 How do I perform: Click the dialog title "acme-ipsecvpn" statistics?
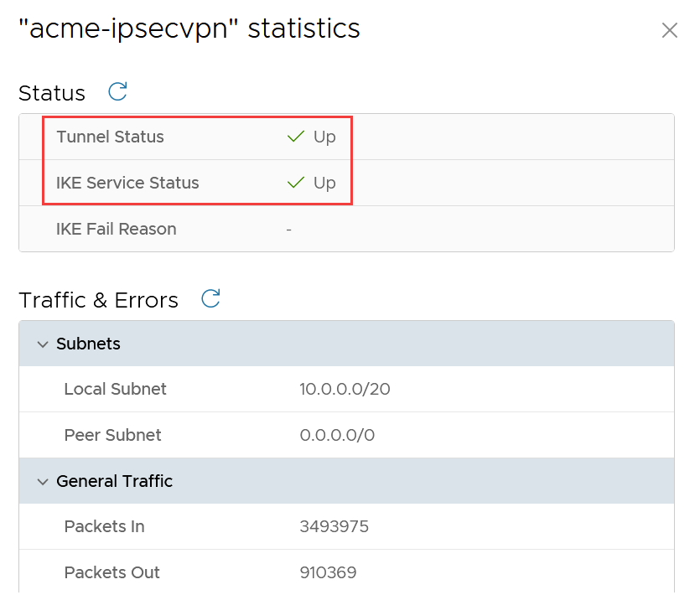pos(189,28)
